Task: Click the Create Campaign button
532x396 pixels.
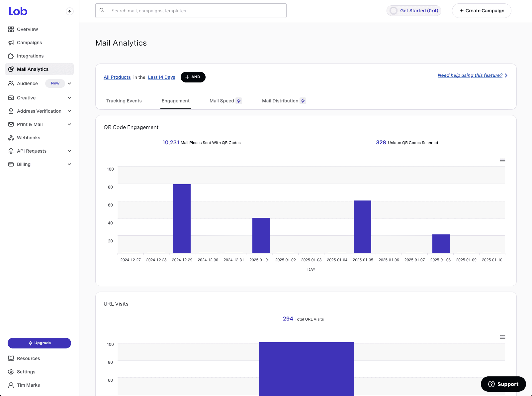Action: coord(482,11)
